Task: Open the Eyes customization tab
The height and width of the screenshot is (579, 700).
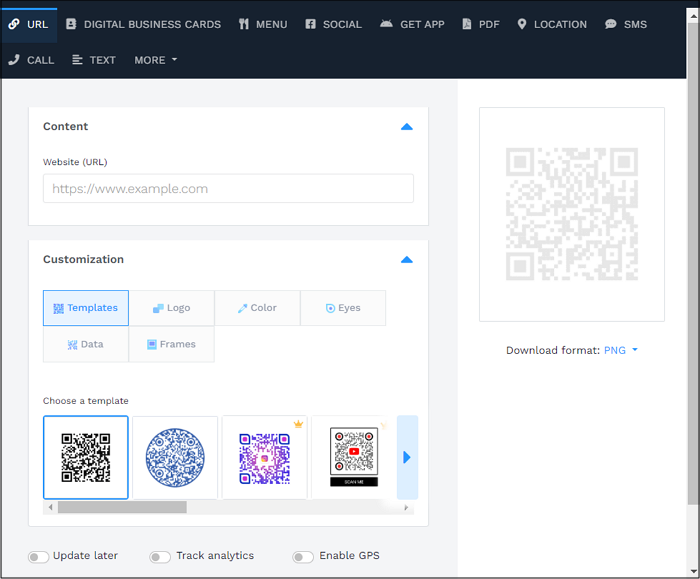Action: point(342,308)
